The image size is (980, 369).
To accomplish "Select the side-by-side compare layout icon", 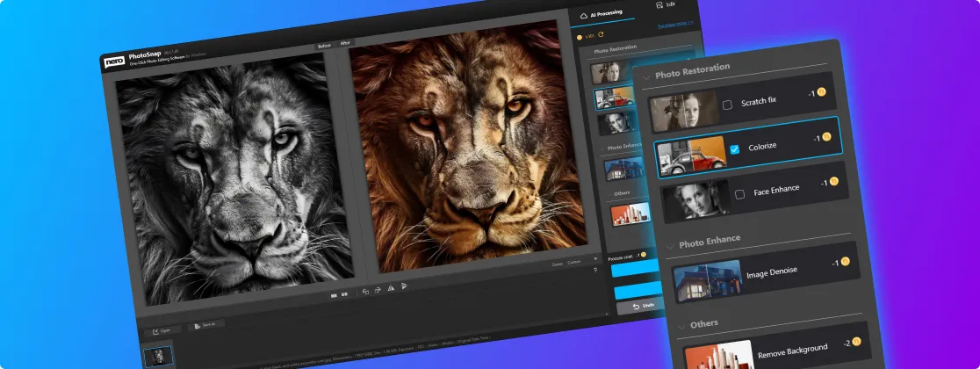I will (x=344, y=293).
